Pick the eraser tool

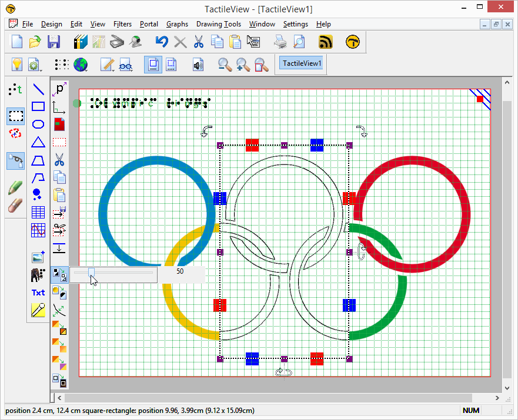coord(15,206)
